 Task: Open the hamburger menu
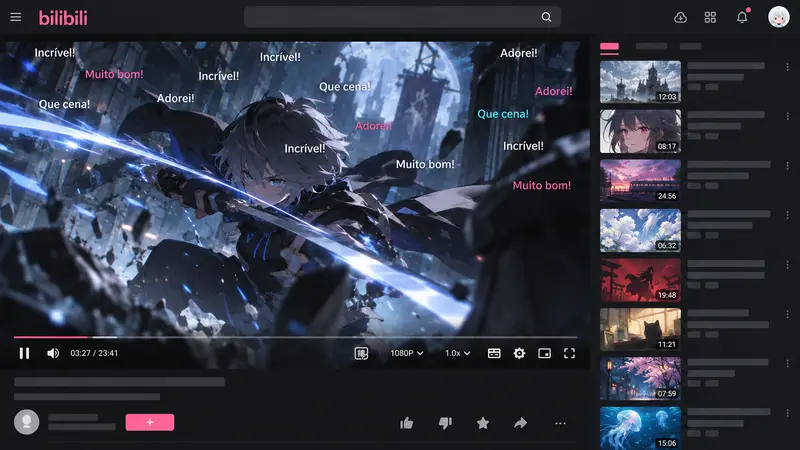coord(16,17)
